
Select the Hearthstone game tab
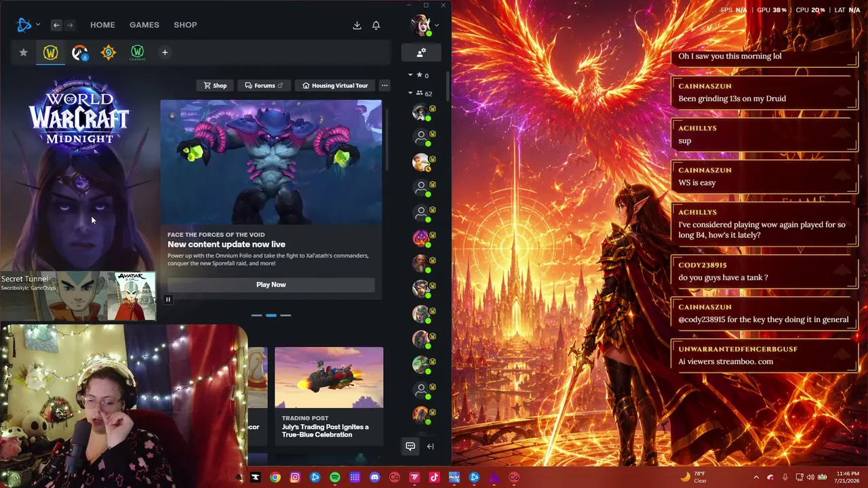click(x=108, y=52)
